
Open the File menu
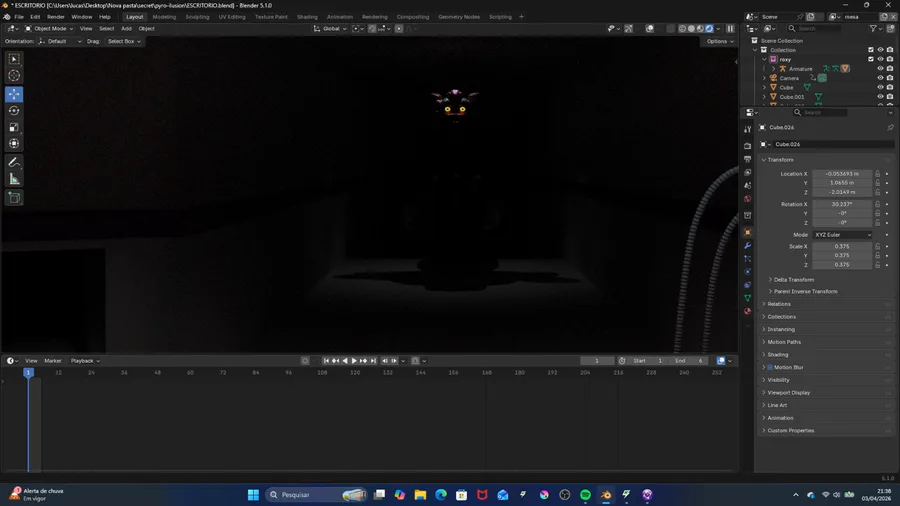pos(19,17)
